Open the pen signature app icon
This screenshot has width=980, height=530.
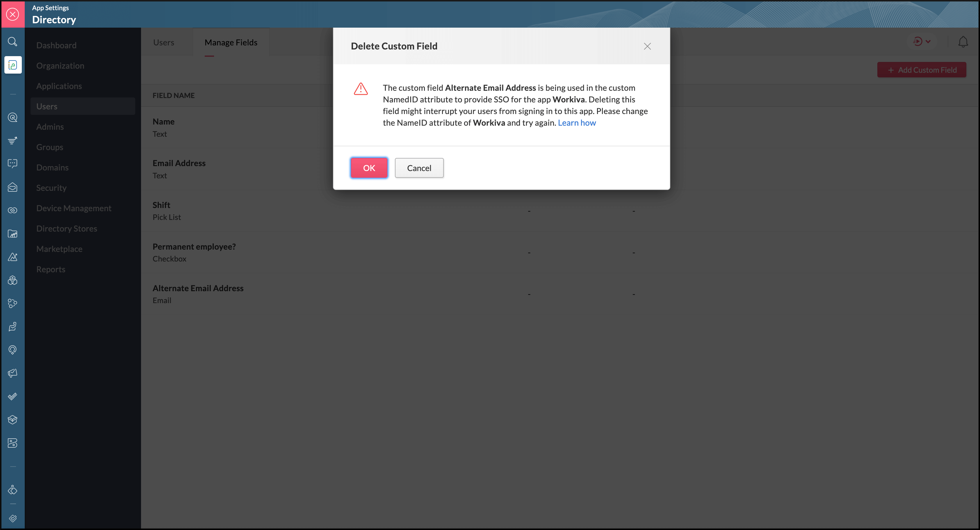click(x=13, y=327)
